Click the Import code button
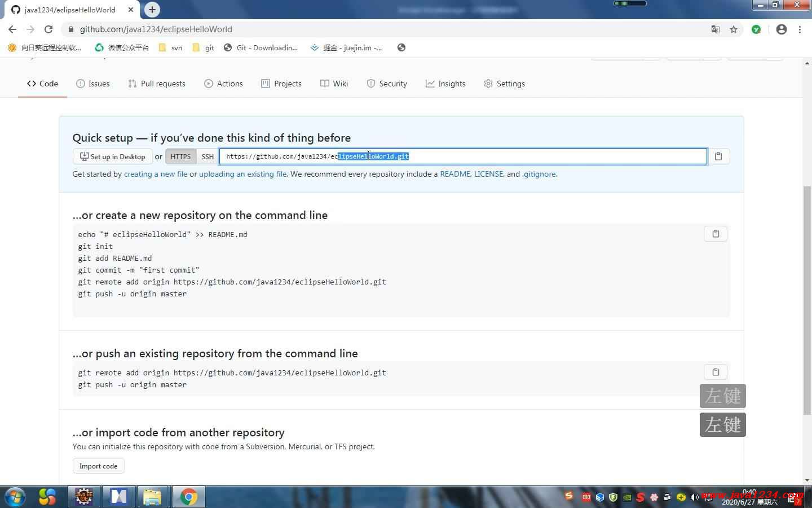812x508 pixels. tap(99, 466)
